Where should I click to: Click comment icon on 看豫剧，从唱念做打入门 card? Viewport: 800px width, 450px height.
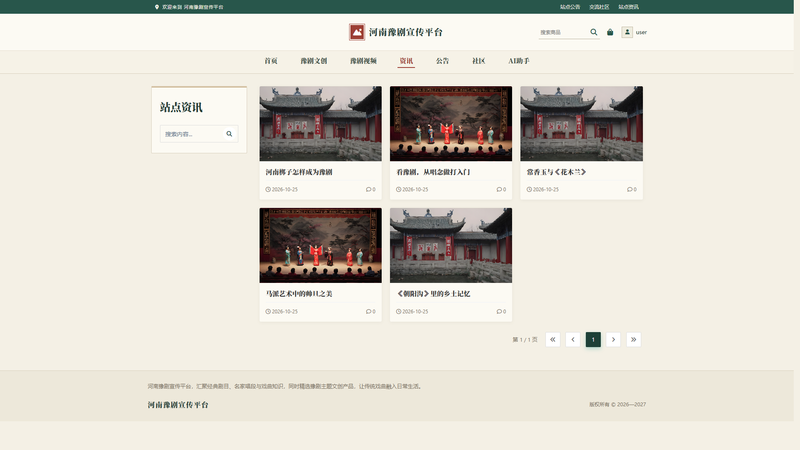pos(499,189)
